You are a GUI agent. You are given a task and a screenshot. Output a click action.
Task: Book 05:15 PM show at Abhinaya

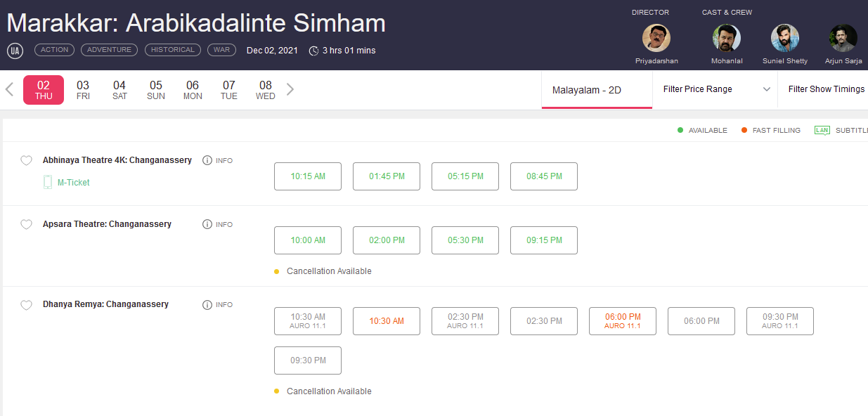465,176
